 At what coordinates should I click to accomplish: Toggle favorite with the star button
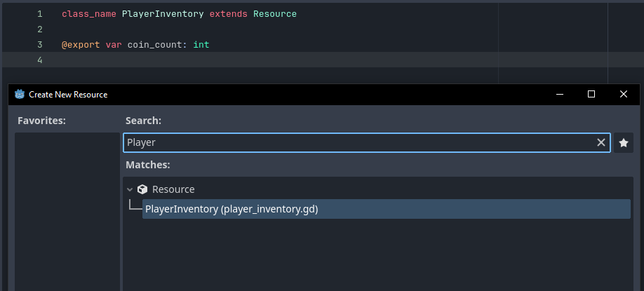624,143
